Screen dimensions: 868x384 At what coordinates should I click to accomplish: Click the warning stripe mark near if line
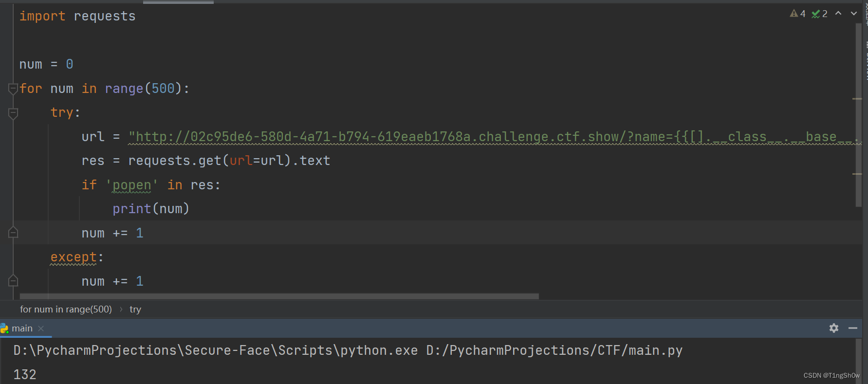coord(857,174)
